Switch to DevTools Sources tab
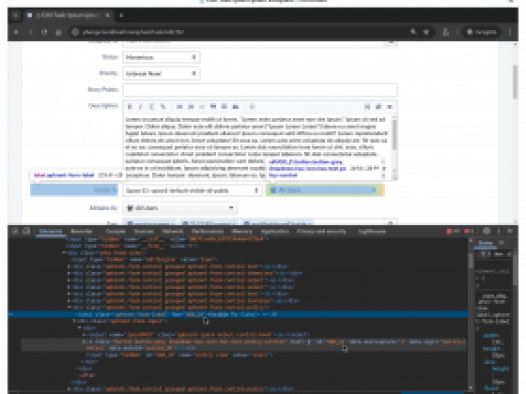The height and width of the screenshot is (394, 526). (x=144, y=231)
